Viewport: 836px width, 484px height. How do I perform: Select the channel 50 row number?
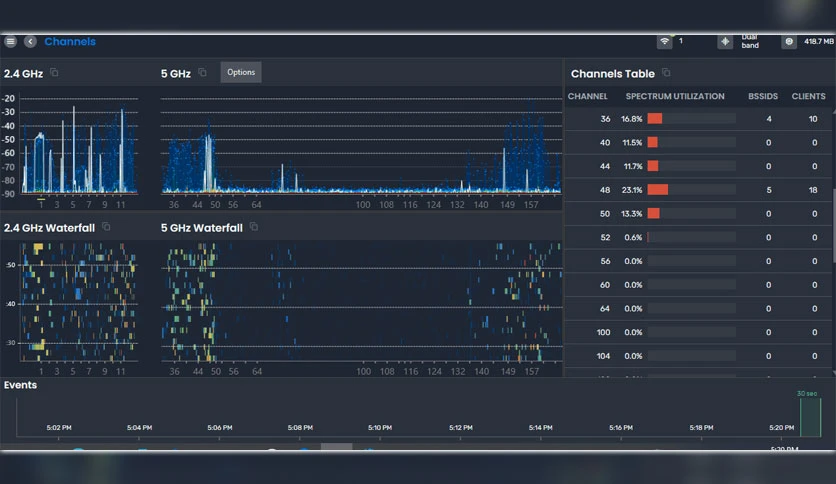coord(605,214)
